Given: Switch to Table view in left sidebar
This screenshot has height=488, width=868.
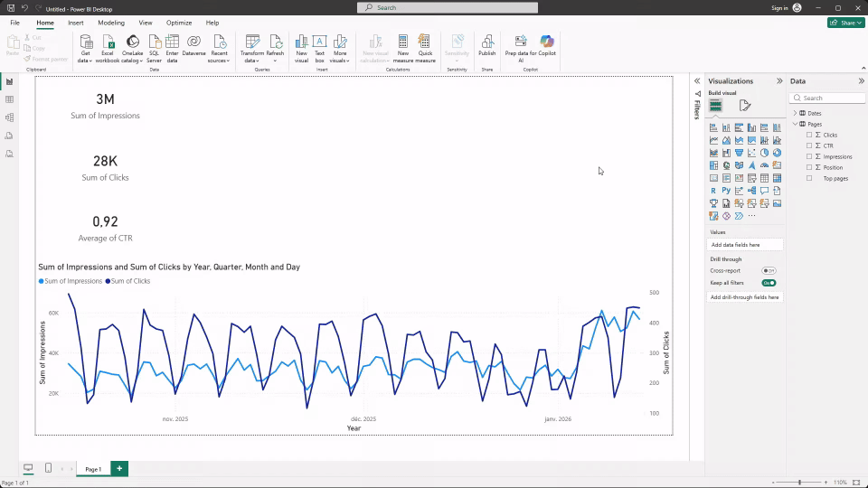Looking at the screenshot, I should (9, 99).
